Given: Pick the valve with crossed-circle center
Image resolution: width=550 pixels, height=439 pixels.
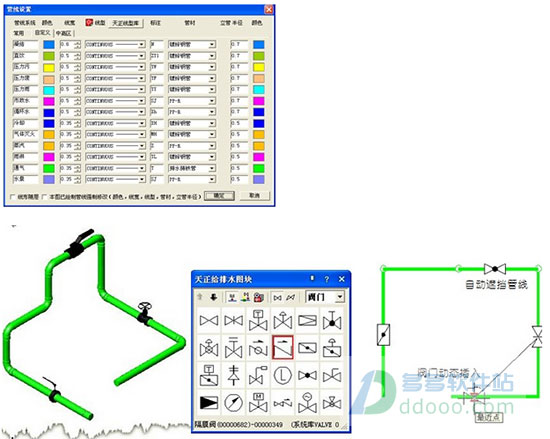Looking at the screenshot, I should point(209,347).
